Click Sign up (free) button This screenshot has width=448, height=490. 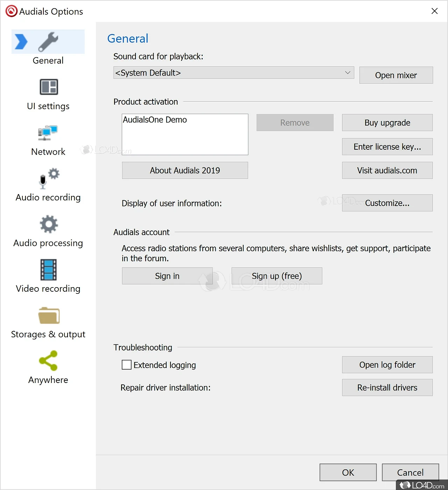coord(277,276)
